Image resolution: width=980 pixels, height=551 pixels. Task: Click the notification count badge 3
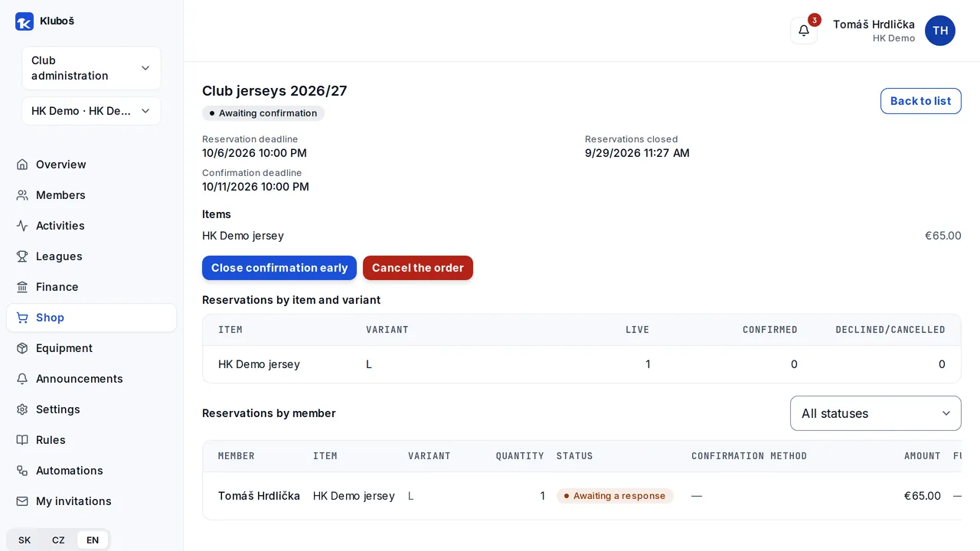815,20
